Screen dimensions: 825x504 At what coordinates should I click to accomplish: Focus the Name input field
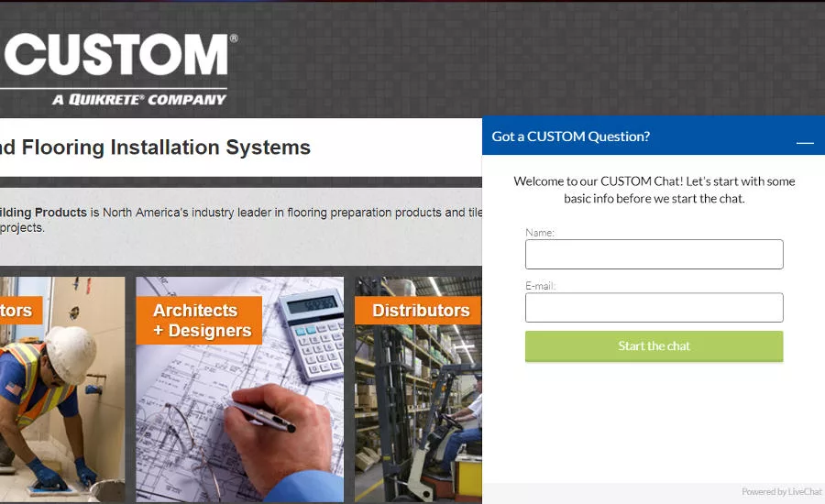[x=654, y=254]
